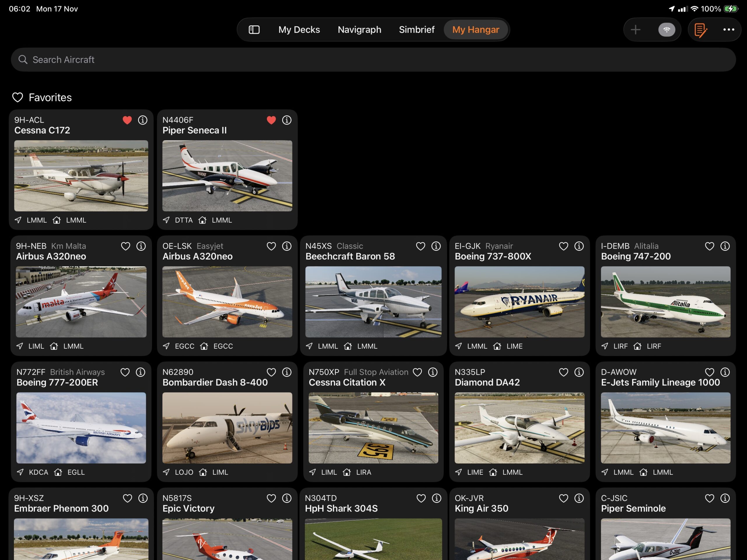The width and height of the screenshot is (747, 560).
Task: Open the My Decks tab
Action: point(299,30)
